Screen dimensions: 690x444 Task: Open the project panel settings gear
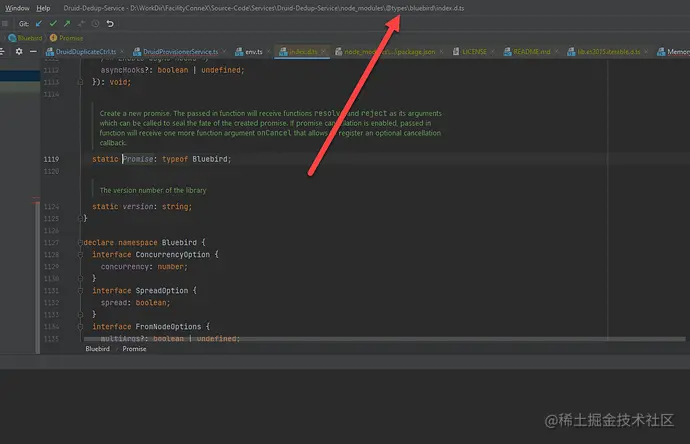point(19,51)
